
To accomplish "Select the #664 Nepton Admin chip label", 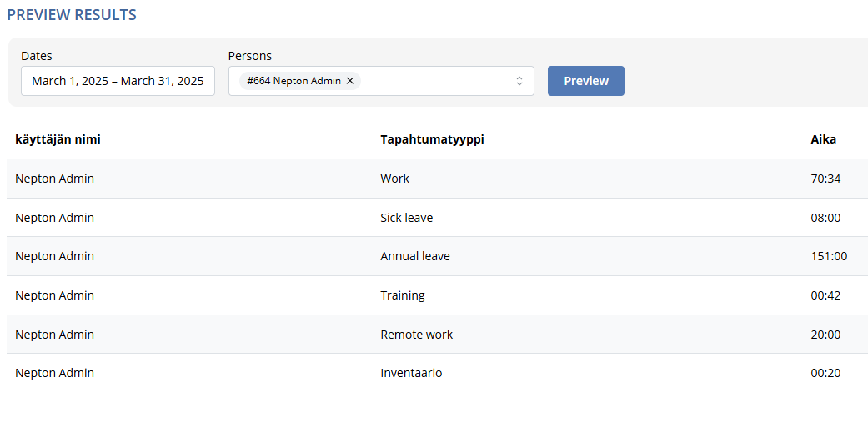I will pos(294,81).
